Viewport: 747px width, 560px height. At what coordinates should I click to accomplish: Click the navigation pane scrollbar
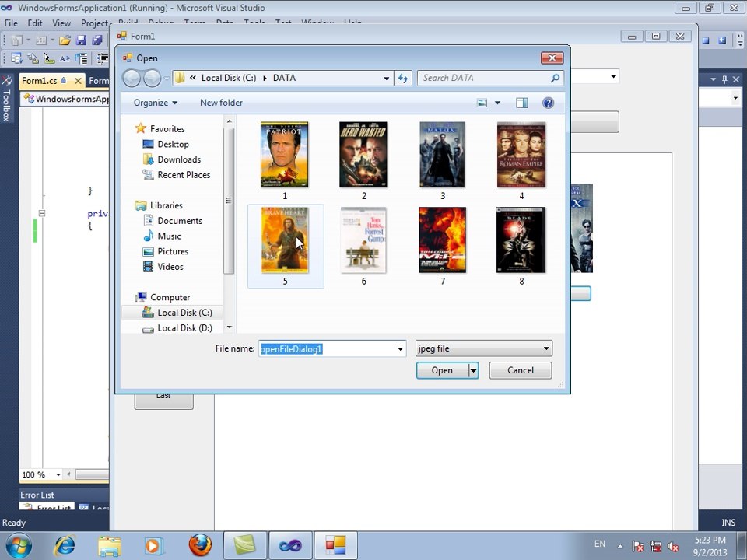coord(229,201)
